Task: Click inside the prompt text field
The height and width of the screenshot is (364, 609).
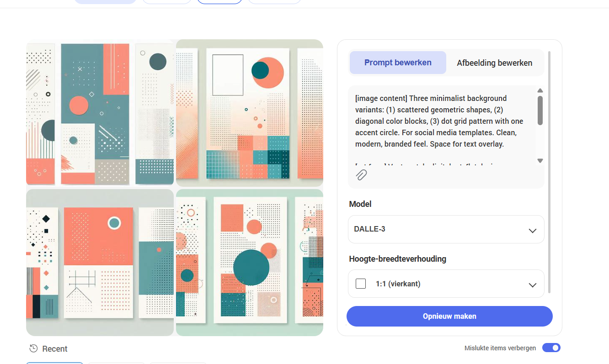Action: point(439,121)
